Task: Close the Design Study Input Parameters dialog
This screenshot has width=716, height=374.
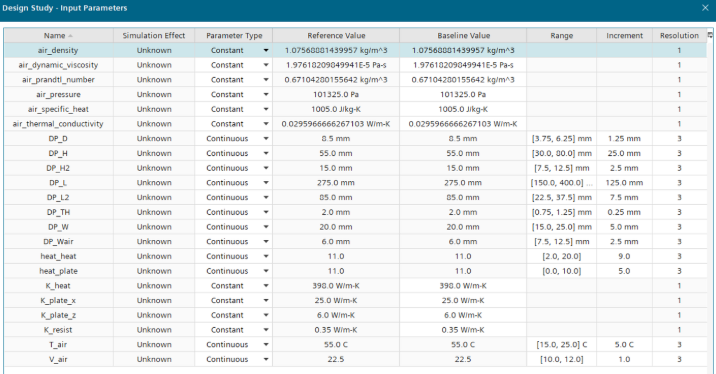Action: pyautogui.click(x=705, y=8)
